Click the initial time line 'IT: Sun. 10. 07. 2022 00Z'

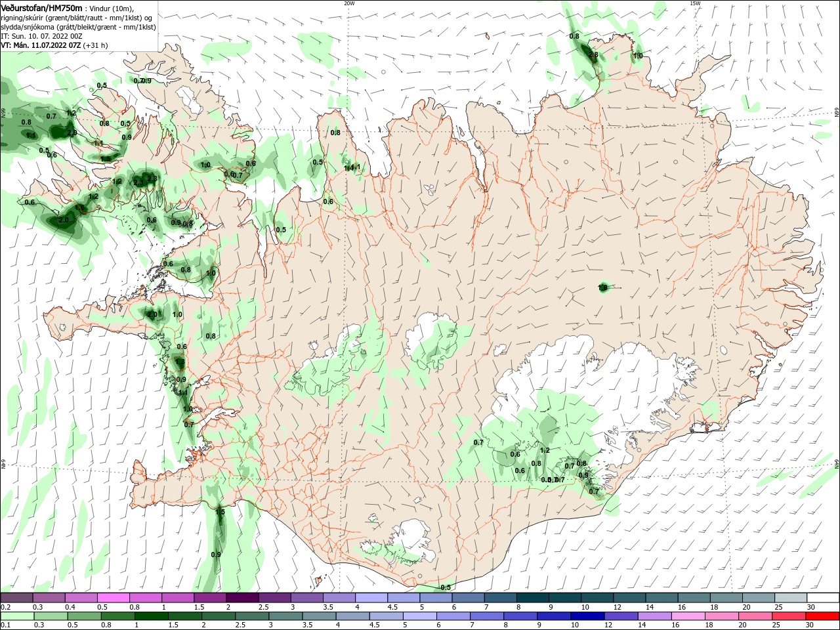click(x=41, y=35)
